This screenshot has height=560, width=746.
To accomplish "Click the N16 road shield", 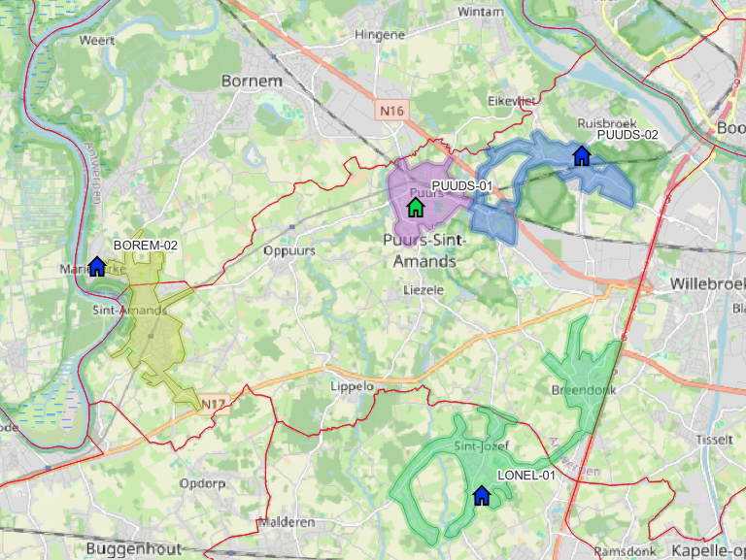I will coord(392,111).
